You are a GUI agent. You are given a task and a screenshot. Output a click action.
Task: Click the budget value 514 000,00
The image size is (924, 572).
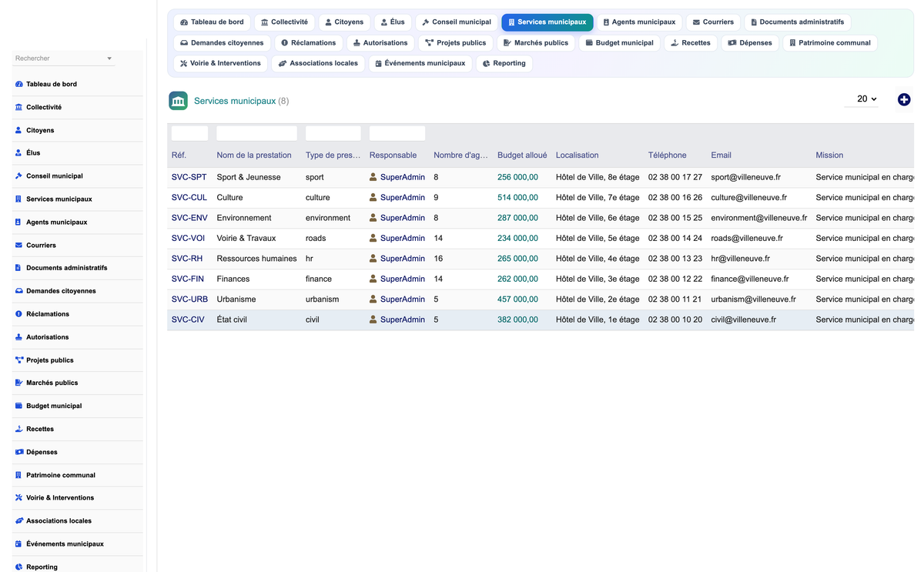(x=517, y=198)
